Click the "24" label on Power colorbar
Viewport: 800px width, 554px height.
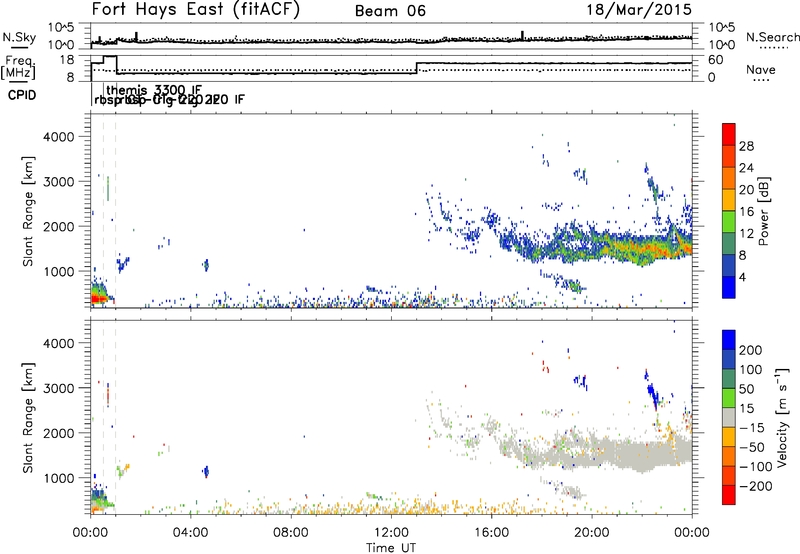coord(746,168)
